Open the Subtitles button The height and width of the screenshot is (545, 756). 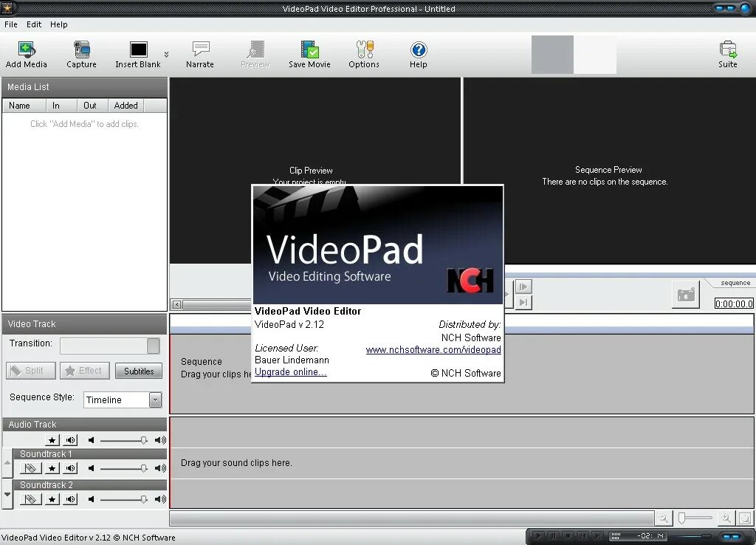139,371
